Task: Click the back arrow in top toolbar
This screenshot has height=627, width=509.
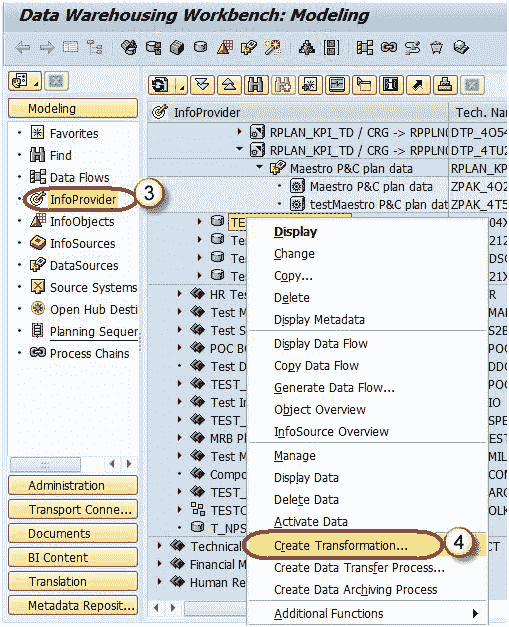Action: pyautogui.click(x=23, y=48)
